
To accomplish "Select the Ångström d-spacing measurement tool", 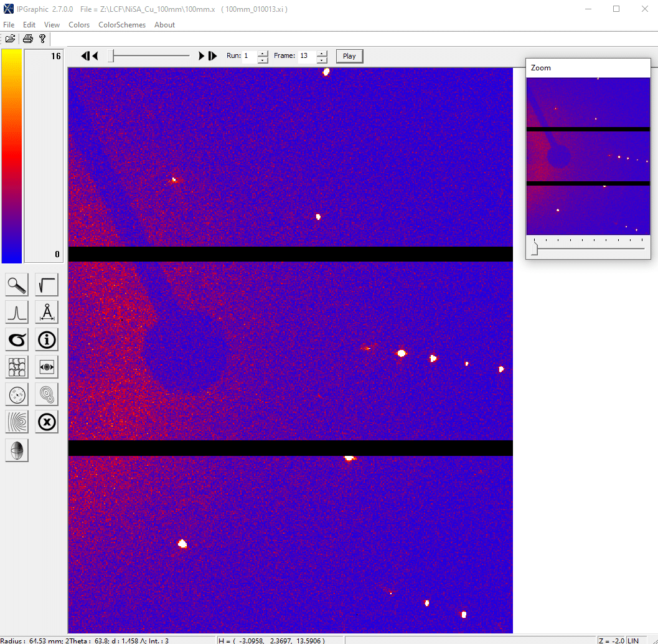I will click(x=47, y=312).
